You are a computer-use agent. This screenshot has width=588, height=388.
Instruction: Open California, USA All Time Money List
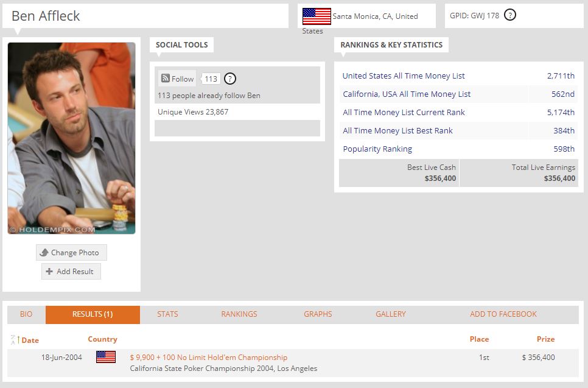point(407,94)
